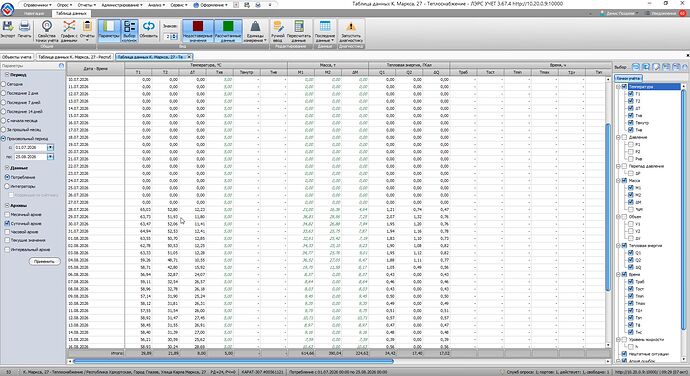Click the start date input field
This screenshot has height=376, width=690.
[31, 147]
